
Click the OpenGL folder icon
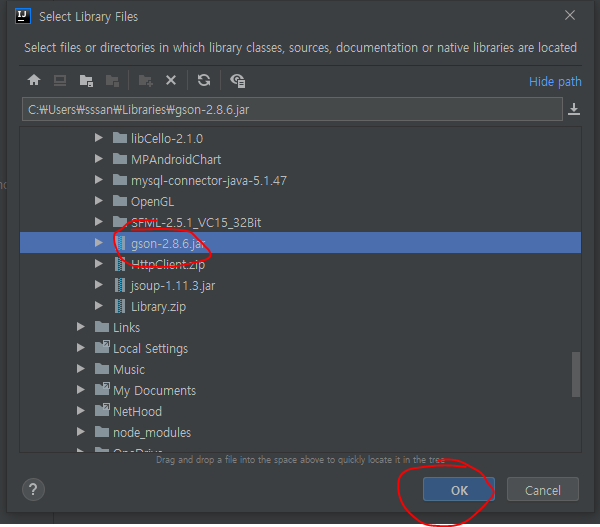[120, 201]
